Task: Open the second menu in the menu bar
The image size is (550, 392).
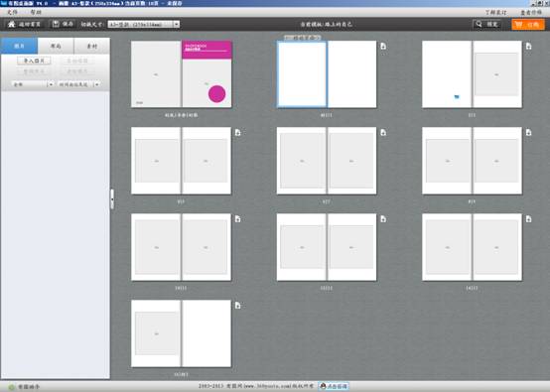Action: [x=36, y=12]
